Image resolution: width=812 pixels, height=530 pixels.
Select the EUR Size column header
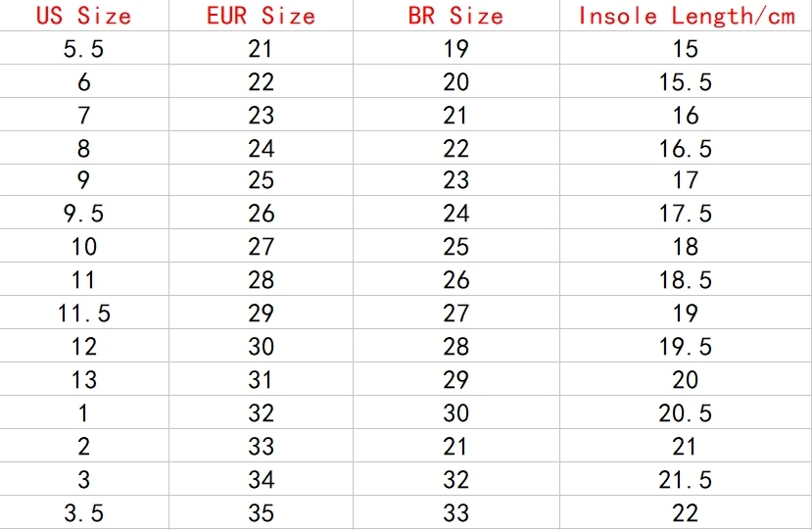(x=261, y=15)
